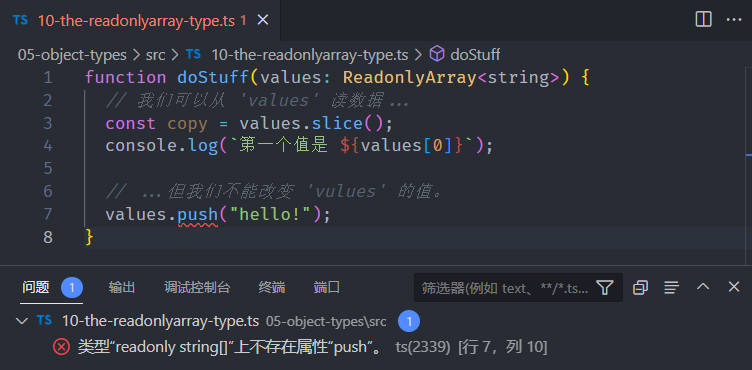Open the doStuff symbol breadcrumb
This screenshot has width=752, height=370.
point(475,55)
